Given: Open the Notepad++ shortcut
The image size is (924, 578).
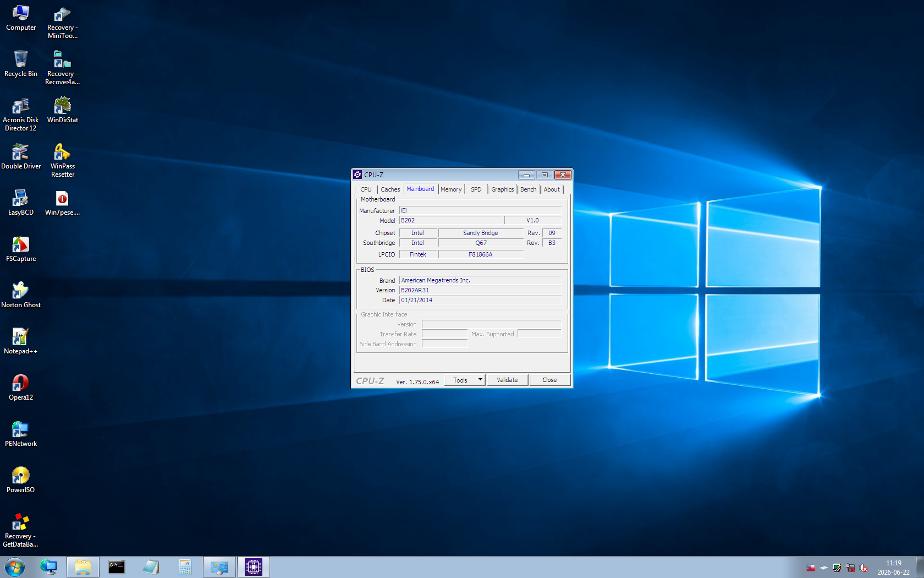Looking at the screenshot, I should coord(21,341).
